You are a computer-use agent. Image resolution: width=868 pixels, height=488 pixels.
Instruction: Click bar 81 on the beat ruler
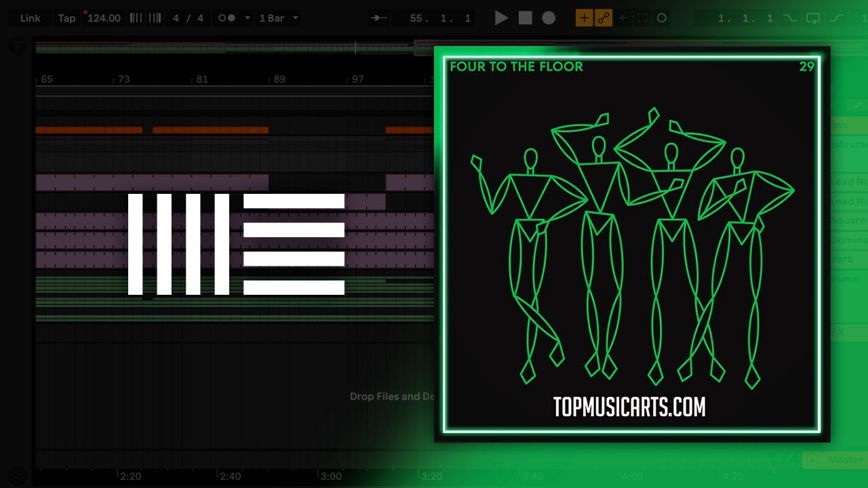(x=201, y=79)
